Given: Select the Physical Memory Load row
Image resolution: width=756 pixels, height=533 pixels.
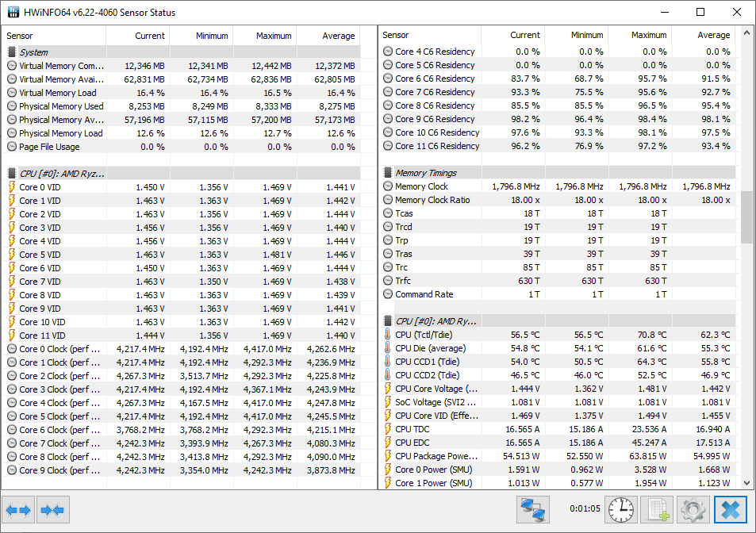Looking at the screenshot, I should coord(182,133).
